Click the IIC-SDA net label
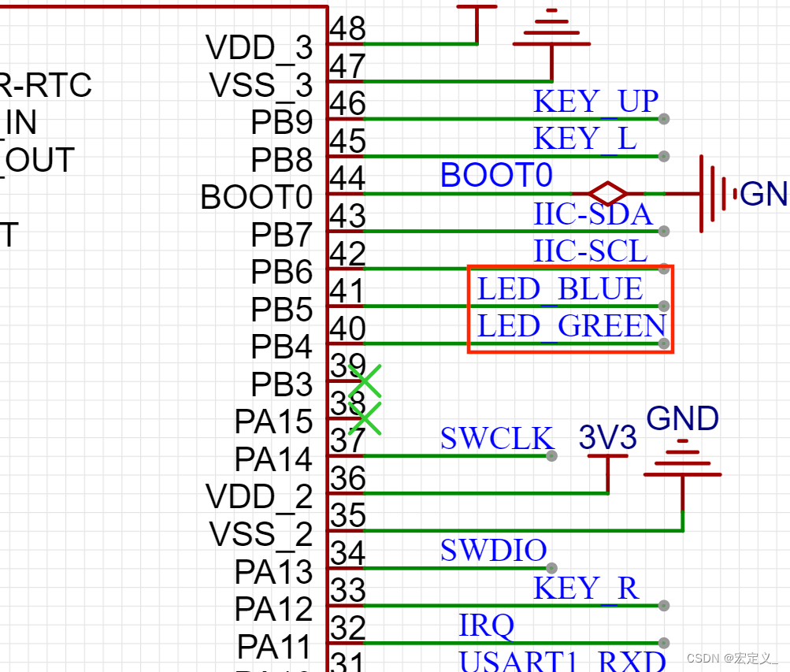The image size is (790, 672). [x=592, y=214]
